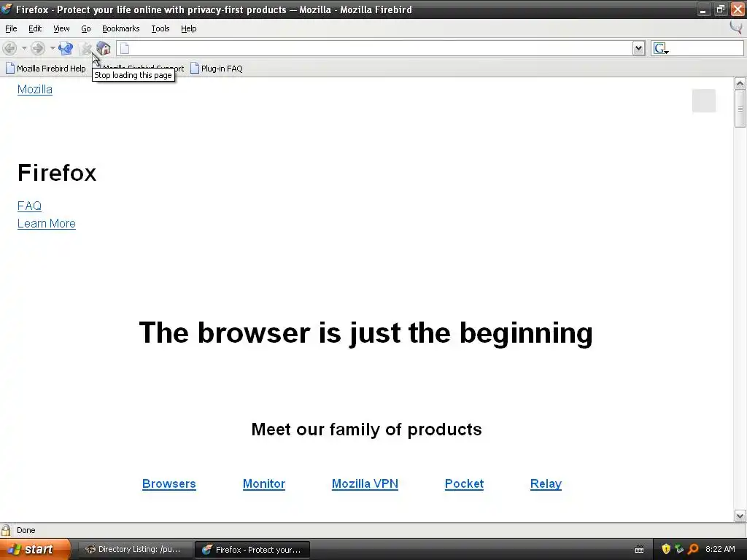This screenshot has width=747, height=560.
Task: Open the Tools menu
Action: coord(160,28)
